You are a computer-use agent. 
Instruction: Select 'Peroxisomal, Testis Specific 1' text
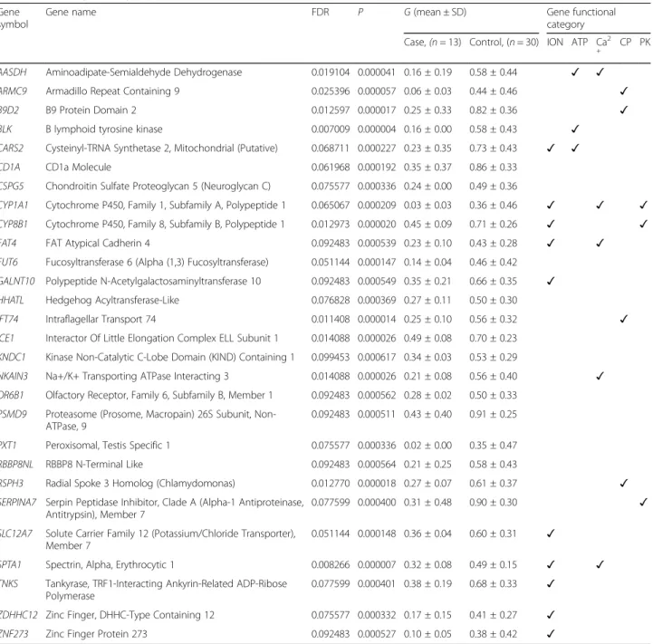pos(108,446)
